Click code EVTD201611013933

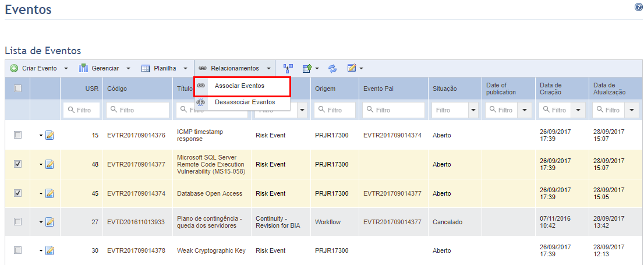coord(136,222)
